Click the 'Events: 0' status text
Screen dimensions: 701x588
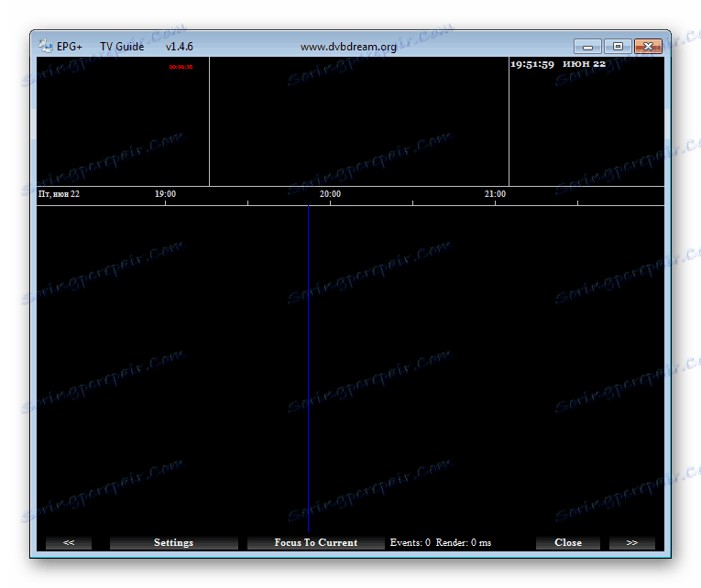[410, 542]
